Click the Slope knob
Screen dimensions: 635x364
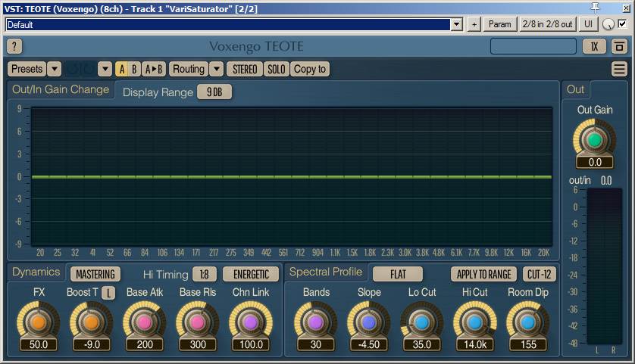click(368, 322)
